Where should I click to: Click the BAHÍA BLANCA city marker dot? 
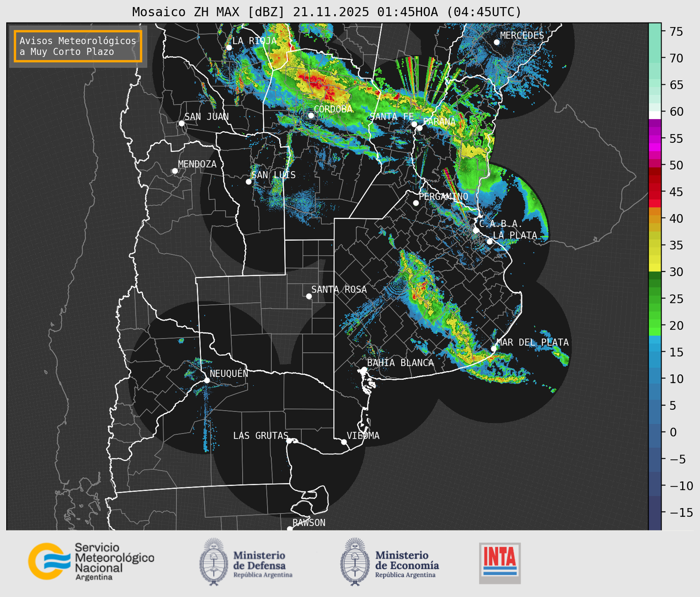pos(364,369)
